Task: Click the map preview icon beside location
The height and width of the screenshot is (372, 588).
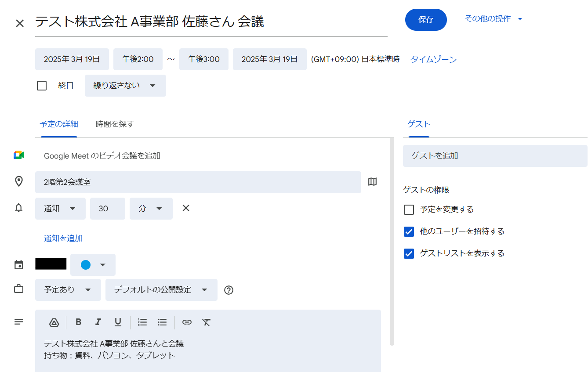Action: pos(372,182)
